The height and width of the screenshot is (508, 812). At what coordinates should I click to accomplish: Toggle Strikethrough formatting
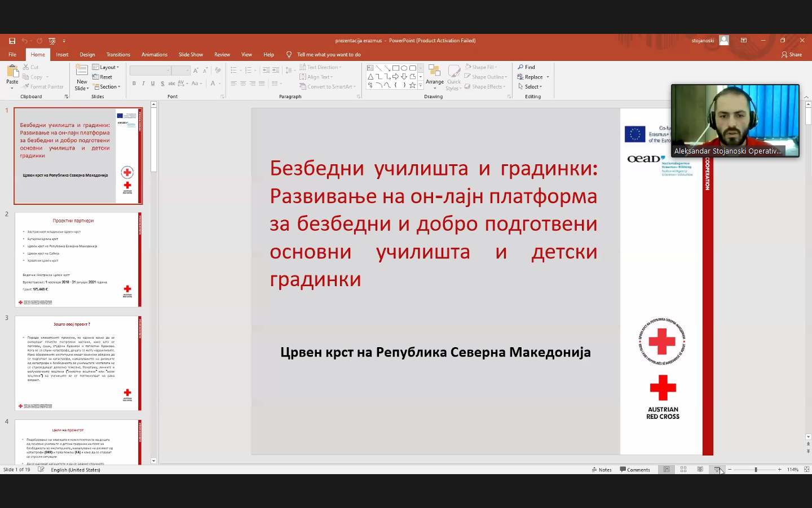171,84
